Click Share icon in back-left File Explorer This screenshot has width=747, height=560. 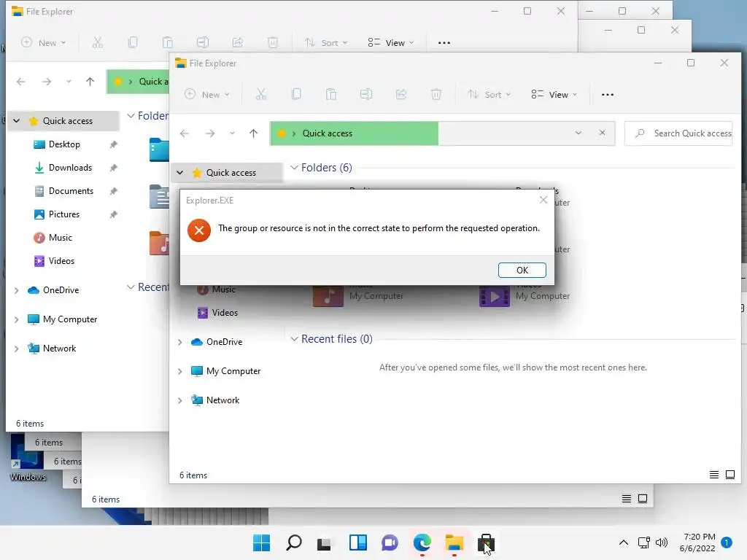[238, 42]
